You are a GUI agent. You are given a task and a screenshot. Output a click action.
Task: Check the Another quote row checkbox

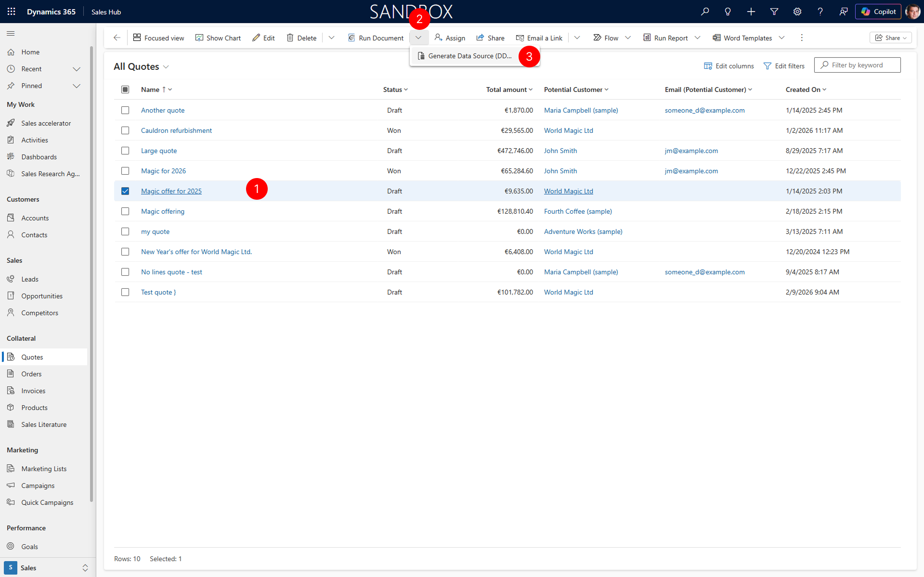[125, 110]
